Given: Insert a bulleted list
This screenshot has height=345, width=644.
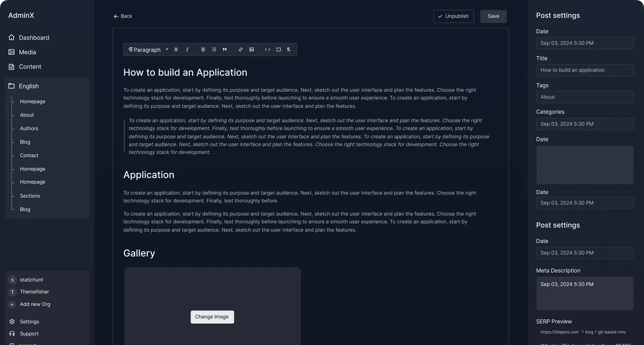Looking at the screenshot, I should pos(214,50).
